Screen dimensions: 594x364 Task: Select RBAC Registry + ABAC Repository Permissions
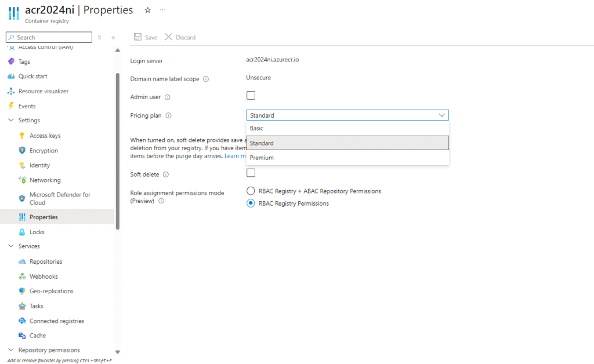click(251, 191)
